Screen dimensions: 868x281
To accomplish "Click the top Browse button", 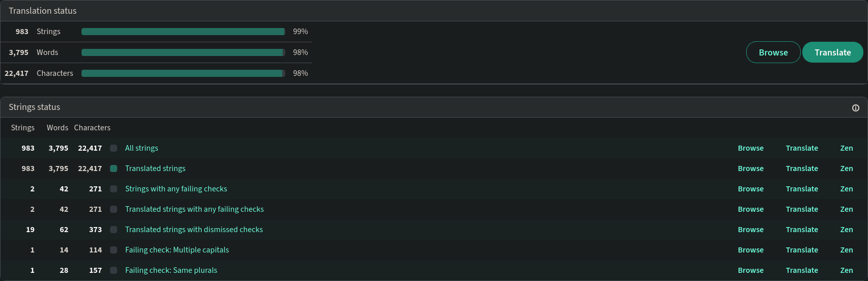I will point(773,52).
